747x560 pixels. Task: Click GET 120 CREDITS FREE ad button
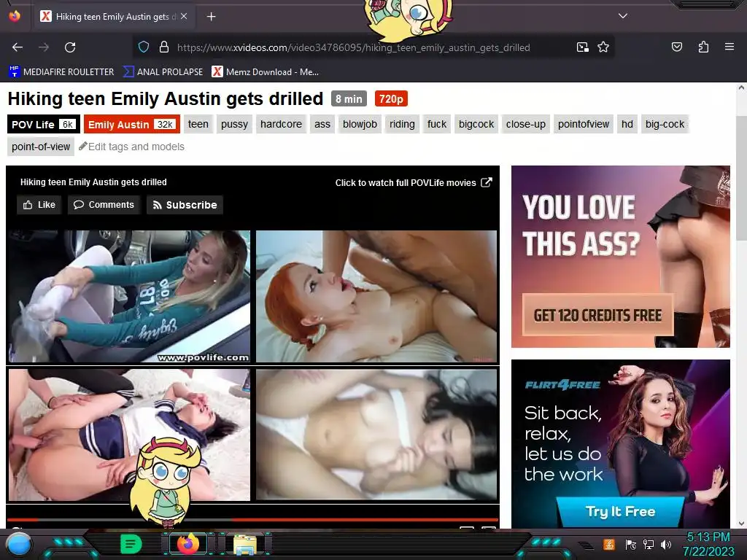tap(597, 315)
